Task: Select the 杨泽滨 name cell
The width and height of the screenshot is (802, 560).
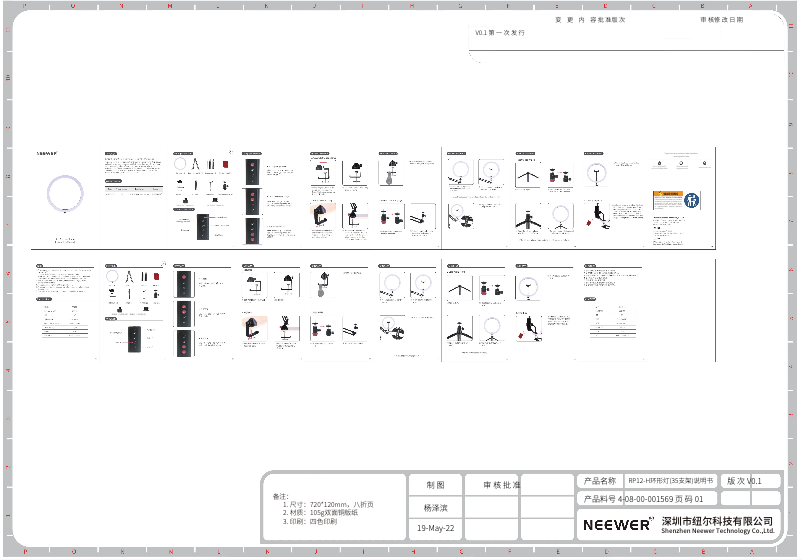Action: (435, 507)
